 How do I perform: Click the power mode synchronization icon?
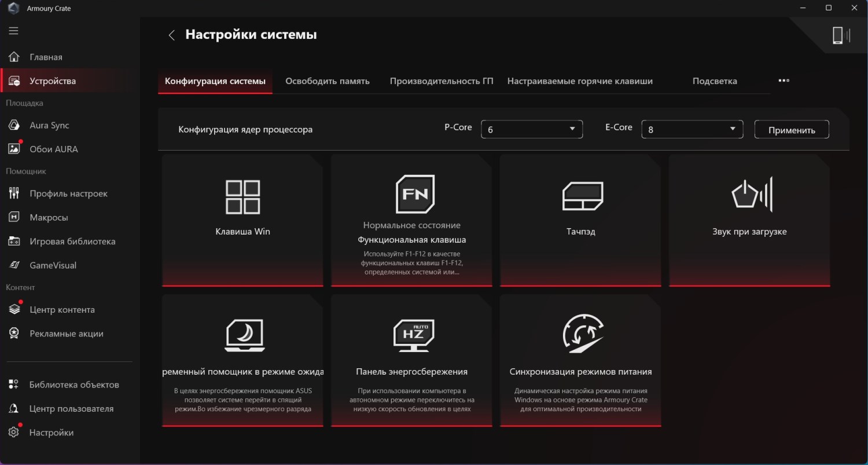pyautogui.click(x=583, y=334)
